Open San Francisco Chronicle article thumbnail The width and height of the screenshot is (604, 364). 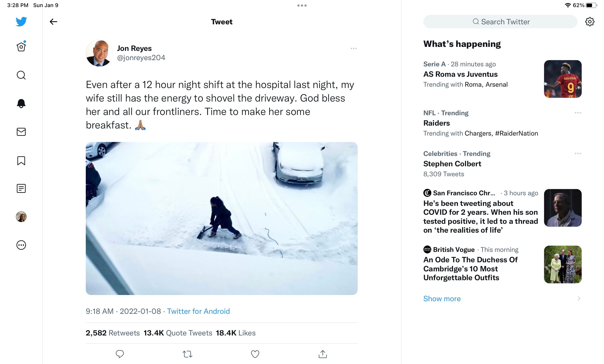click(563, 208)
